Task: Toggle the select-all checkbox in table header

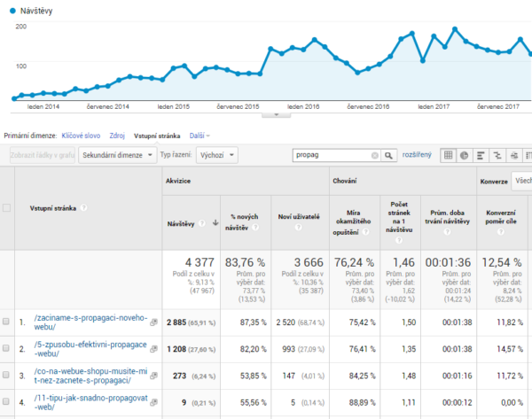Action: coord(7,208)
